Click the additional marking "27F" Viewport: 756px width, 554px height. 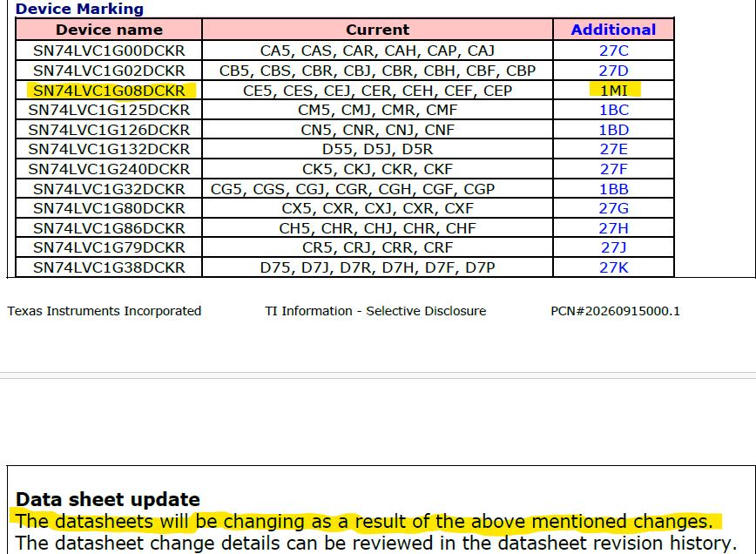pos(614,169)
